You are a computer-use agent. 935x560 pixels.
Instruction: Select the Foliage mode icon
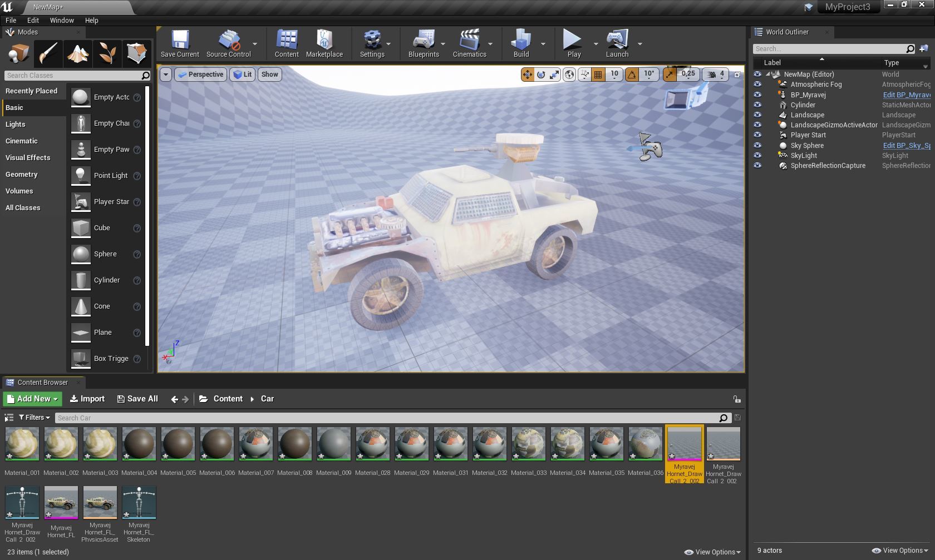click(x=107, y=54)
